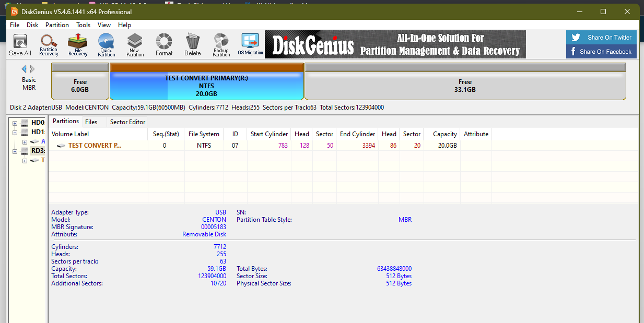Go to next disk with right arrow
This screenshot has height=323, width=644.
[x=32, y=69]
